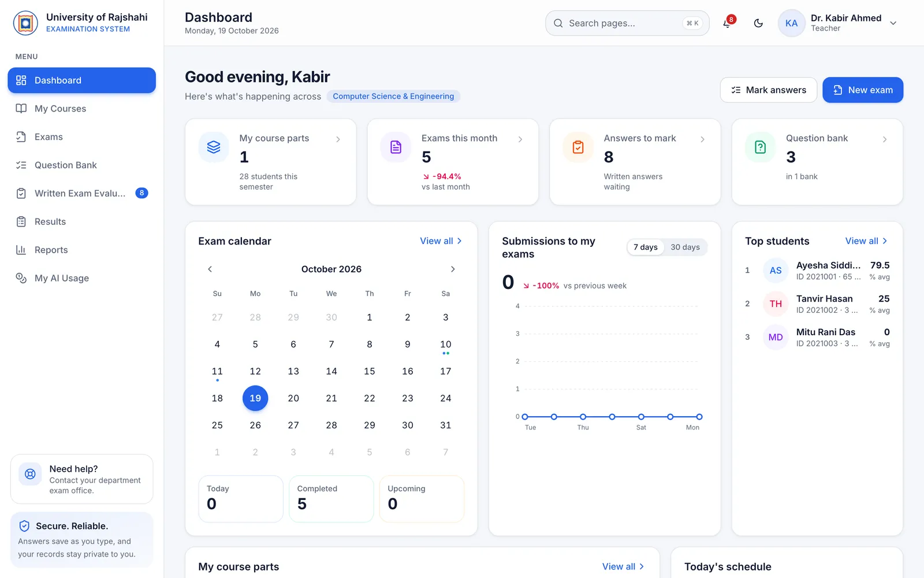Image resolution: width=924 pixels, height=578 pixels.
Task: Click the Mon data point on chart
Action: tap(699, 417)
